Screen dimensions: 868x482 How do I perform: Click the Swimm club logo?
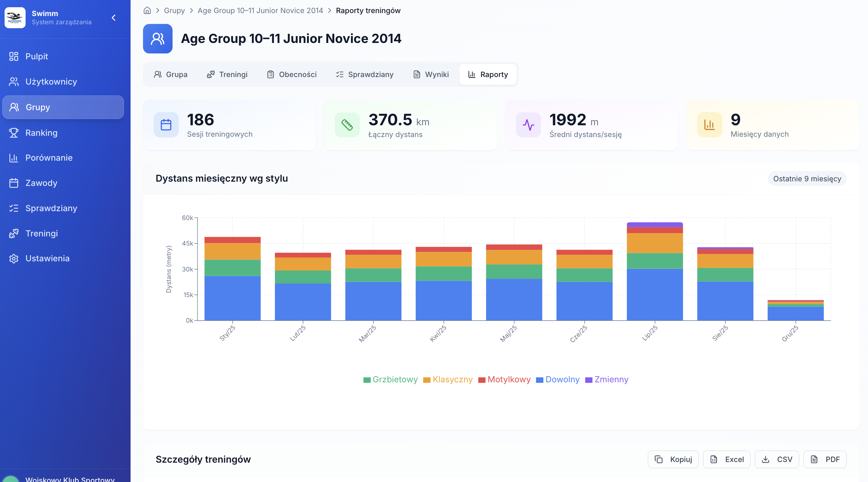[15, 17]
